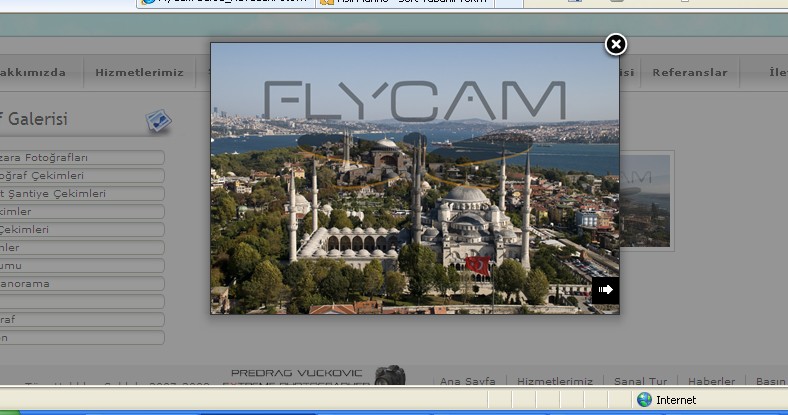Close the Flycam photo lightbox
The height and width of the screenshot is (415, 788).
tap(616, 45)
